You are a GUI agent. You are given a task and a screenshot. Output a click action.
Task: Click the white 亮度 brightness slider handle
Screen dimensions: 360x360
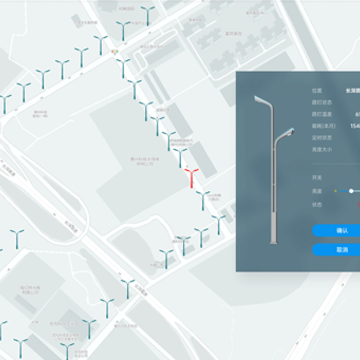click(x=351, y=191)
